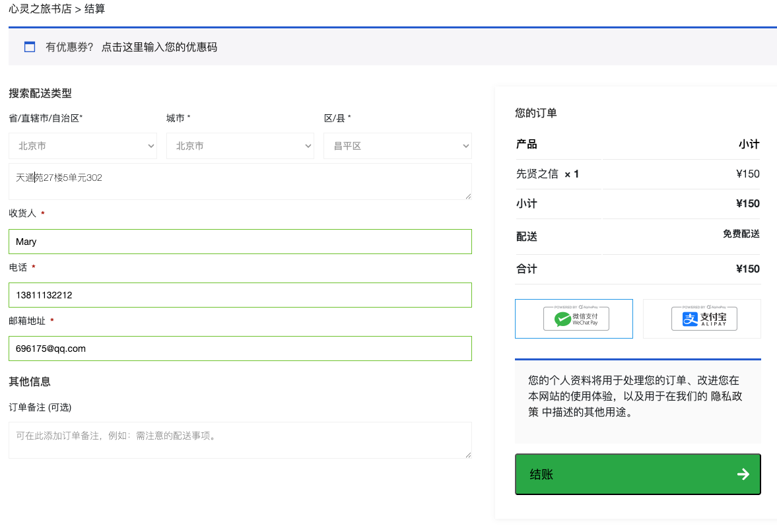777x532 pixels.
Task: Click the arrow icon on checkout button
Action: coord(743,474)
